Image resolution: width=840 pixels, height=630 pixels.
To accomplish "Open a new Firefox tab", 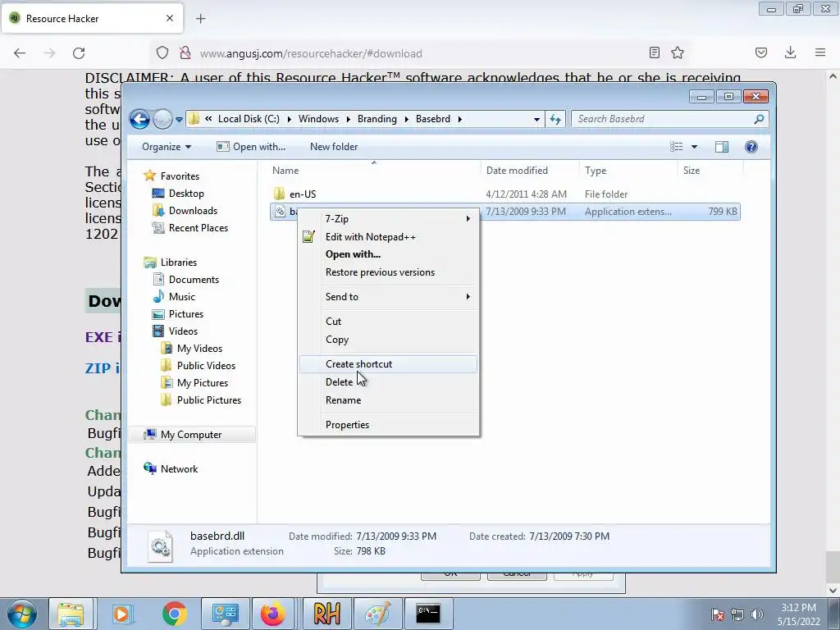I will 200,19.
